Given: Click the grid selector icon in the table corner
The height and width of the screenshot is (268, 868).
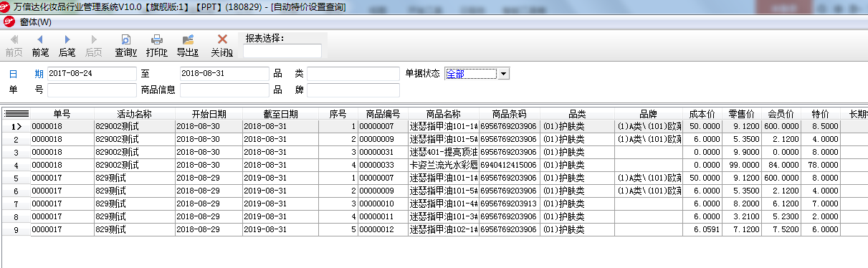Looking at the screenshot, I should tap(16, 114).
